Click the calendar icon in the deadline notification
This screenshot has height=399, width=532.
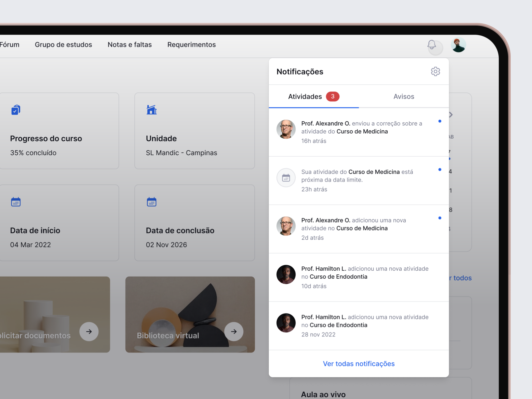tap(286, 178)
